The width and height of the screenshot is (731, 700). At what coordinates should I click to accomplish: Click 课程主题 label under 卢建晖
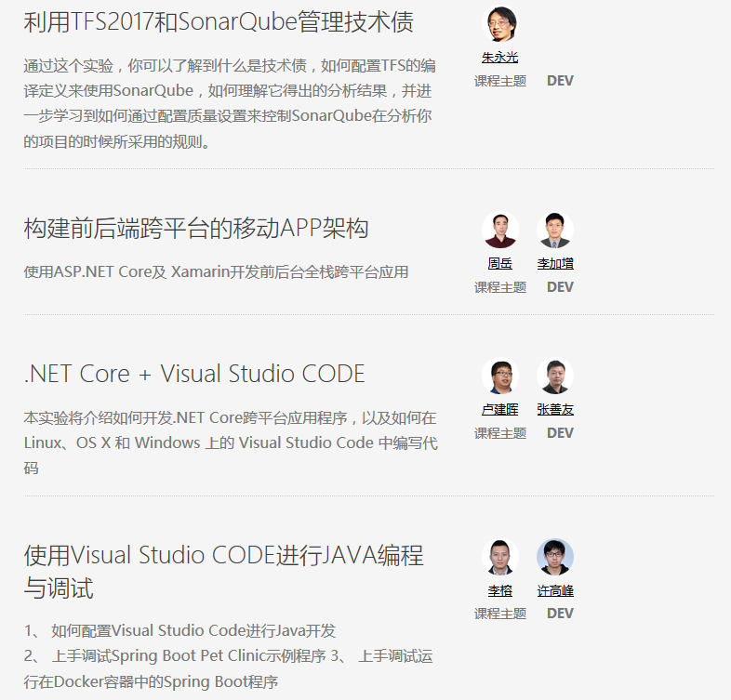point(500,433)
